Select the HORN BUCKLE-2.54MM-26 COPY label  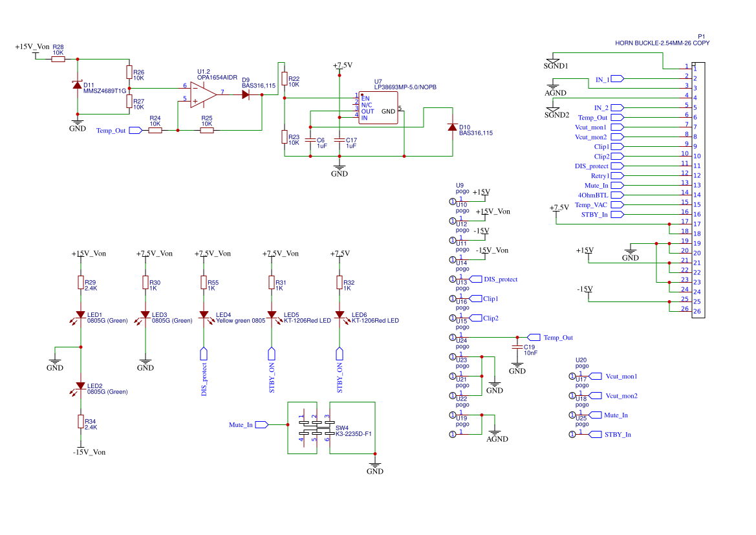662,43
